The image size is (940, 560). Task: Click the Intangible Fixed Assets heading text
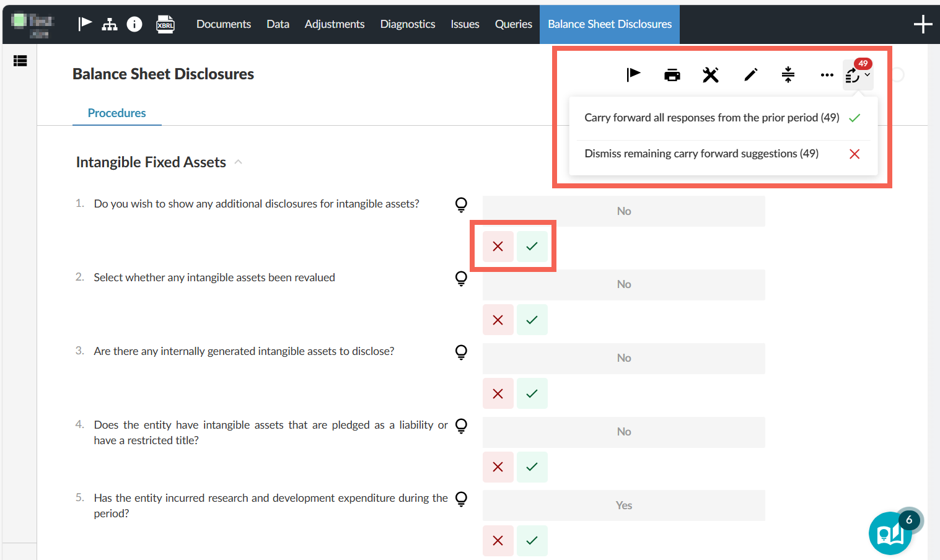pyautogui.click(x=151, y=162)
